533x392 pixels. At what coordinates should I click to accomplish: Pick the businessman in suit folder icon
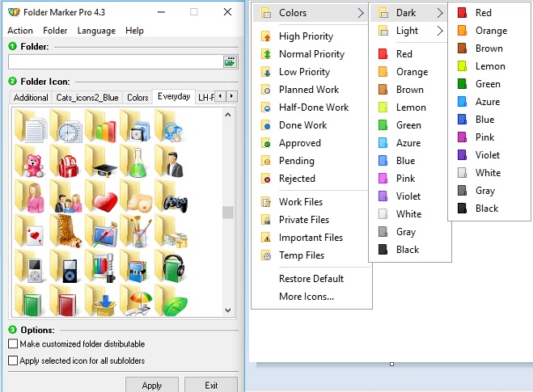[x=171, y=162]
